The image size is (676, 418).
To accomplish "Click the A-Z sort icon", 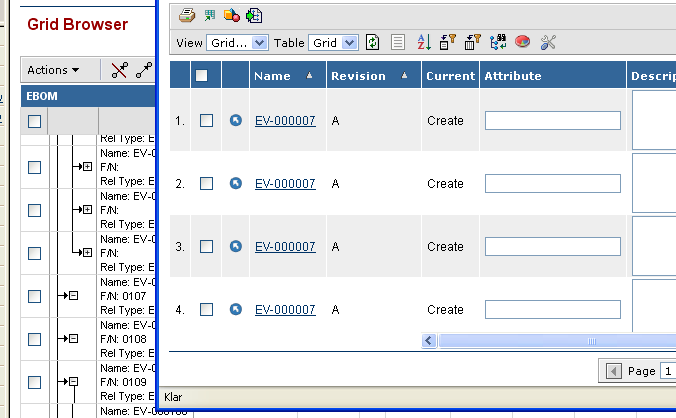I will (x=422, y=42).
